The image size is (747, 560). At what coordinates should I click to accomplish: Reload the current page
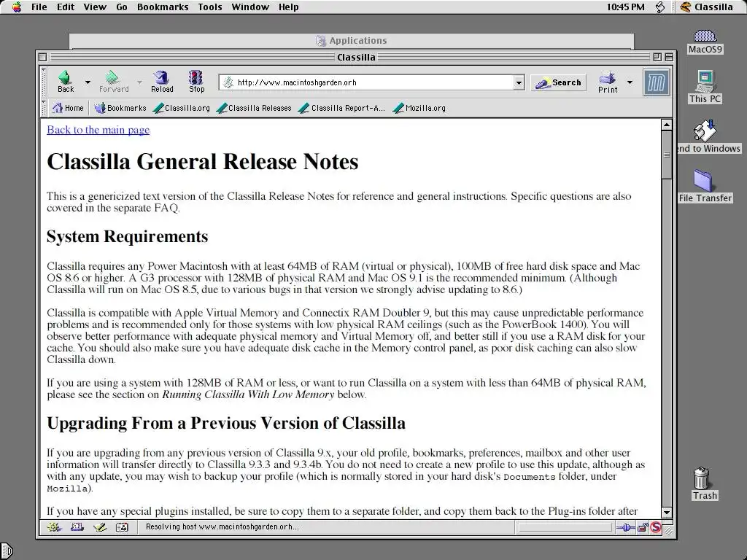click(162, 82)
